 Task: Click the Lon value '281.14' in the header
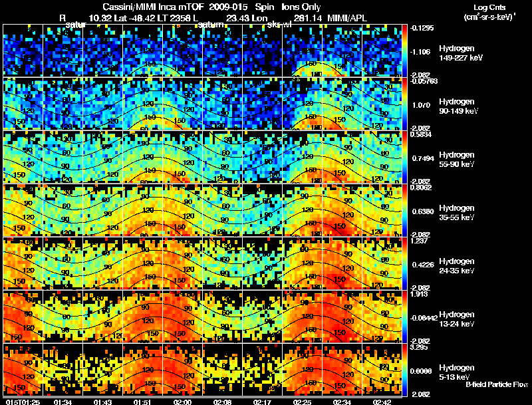pyautogui.click(x=308, y=18)
